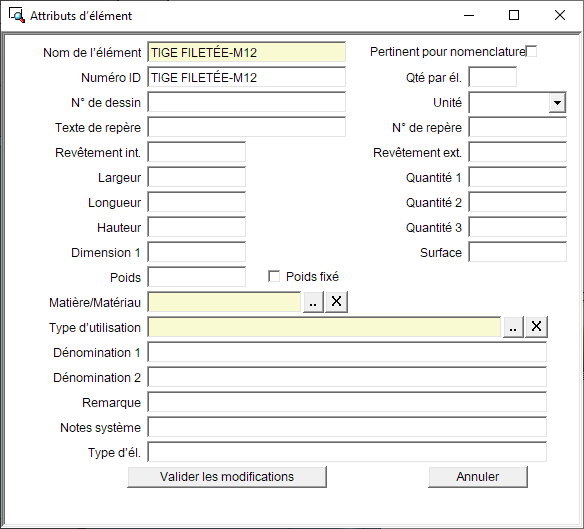The height and width of the screenshot is (529, 584).
Task: Click the Qté par él. field
Action: pos(493,77)
